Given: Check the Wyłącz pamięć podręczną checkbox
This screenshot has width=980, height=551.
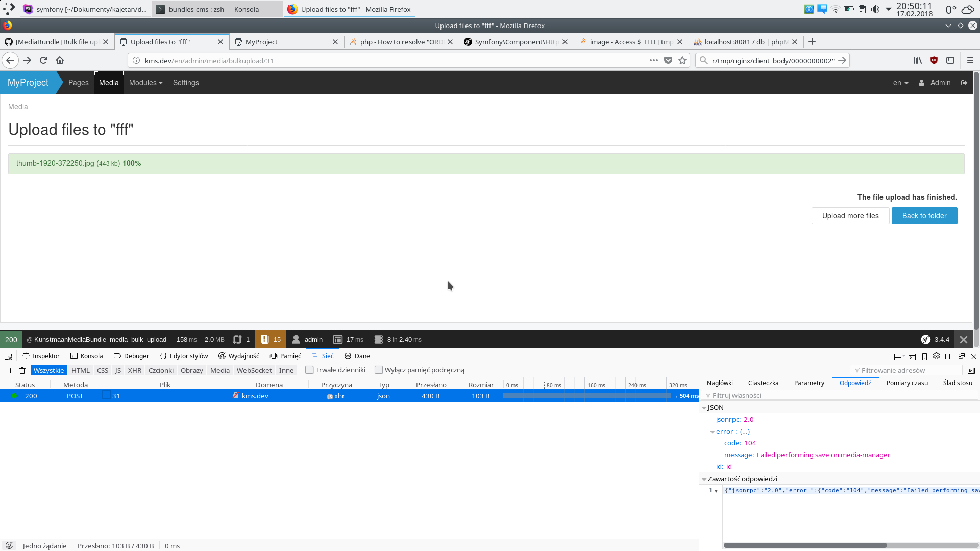Looking at the screenshot, I should (379, 370).
